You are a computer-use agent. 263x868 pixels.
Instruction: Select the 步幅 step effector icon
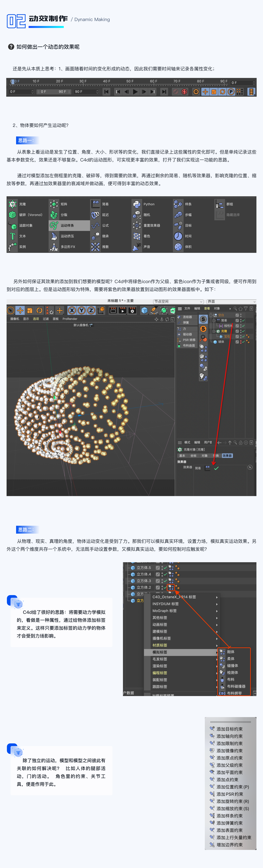tap(178, 215)
